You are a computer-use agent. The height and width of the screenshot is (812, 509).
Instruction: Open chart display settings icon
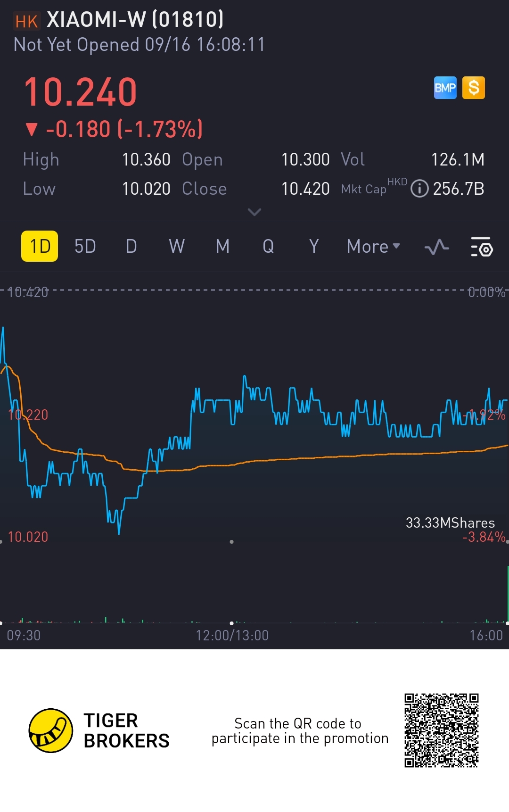pyautogui.click(x=482, y=247)
